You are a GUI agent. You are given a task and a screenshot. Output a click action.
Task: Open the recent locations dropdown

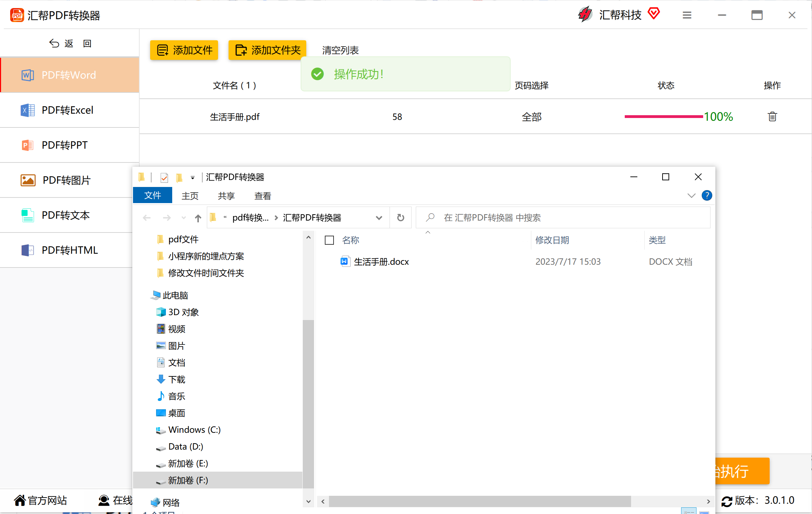click(184, 218)
